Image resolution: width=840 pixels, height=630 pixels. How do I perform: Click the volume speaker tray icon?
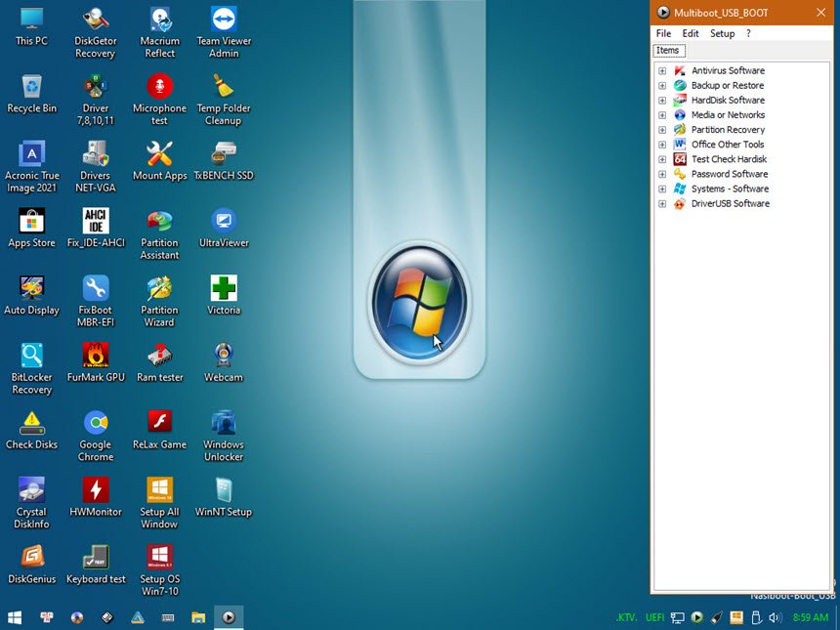click(x=775, y=617)
